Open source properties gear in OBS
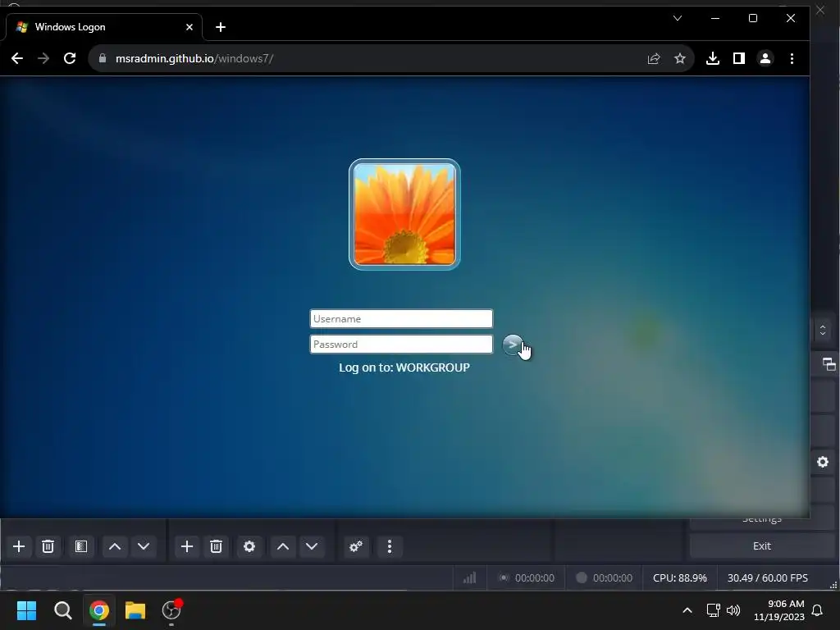The width and height of the screenshot is (840, 630). coord(249,546)
